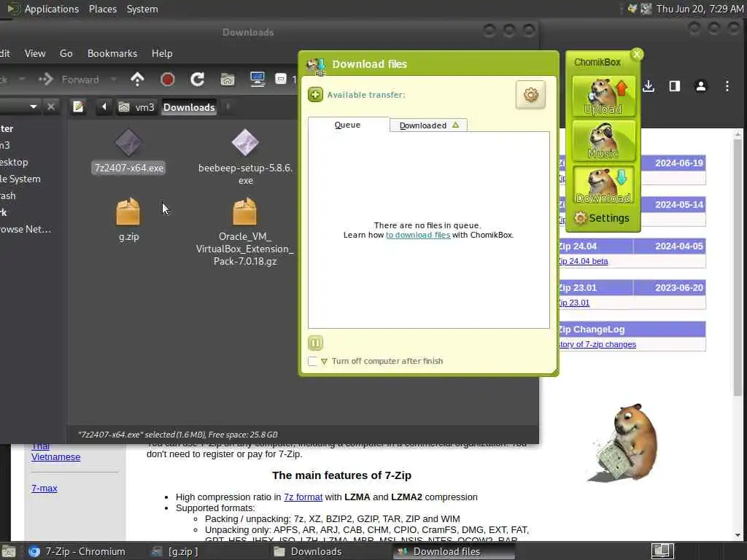Click the Computer icon in file manager toolbar

258,79
